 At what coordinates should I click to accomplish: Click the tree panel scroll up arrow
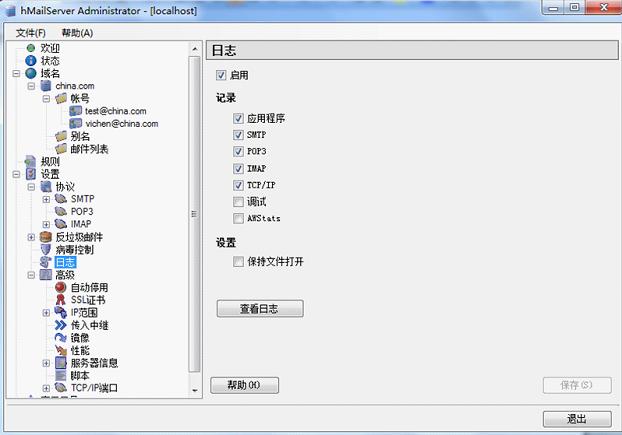coord(194,49)
